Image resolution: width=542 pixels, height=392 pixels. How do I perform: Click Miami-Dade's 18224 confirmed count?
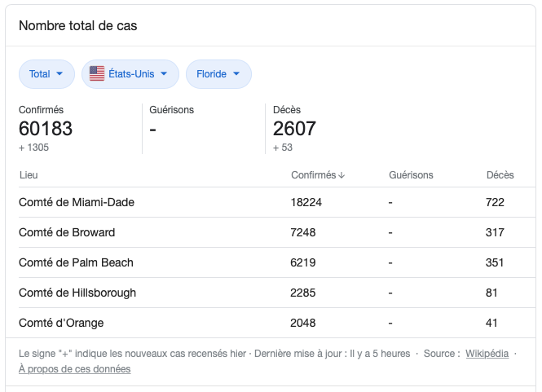(306, 202)
